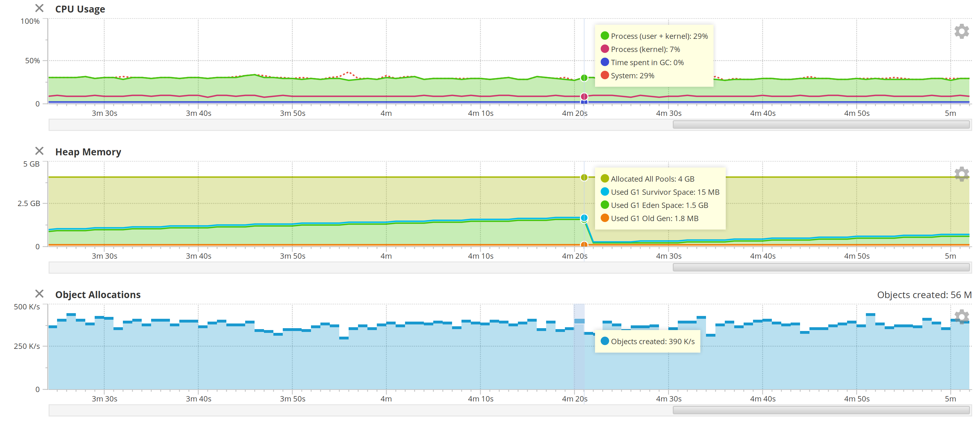980x424 pixels.
Task: Click pink kernel data point on CPU chart
Action: click(x=584, y=96)
